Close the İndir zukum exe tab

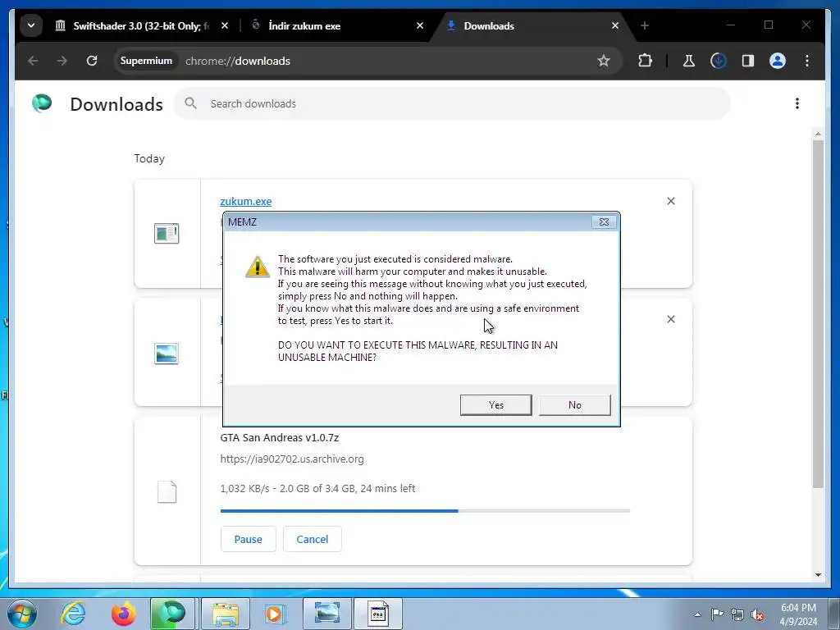[x=420, y=25]
